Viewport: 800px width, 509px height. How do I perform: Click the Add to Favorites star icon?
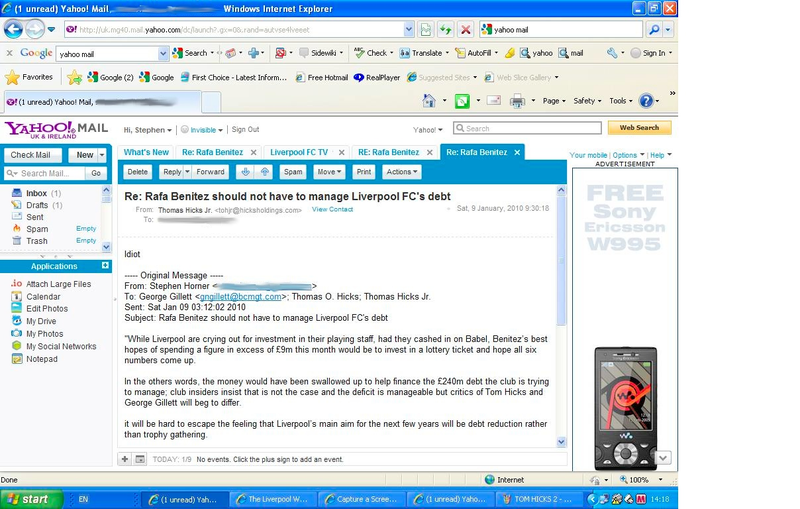pyautogui.click(x=74, y=78)
